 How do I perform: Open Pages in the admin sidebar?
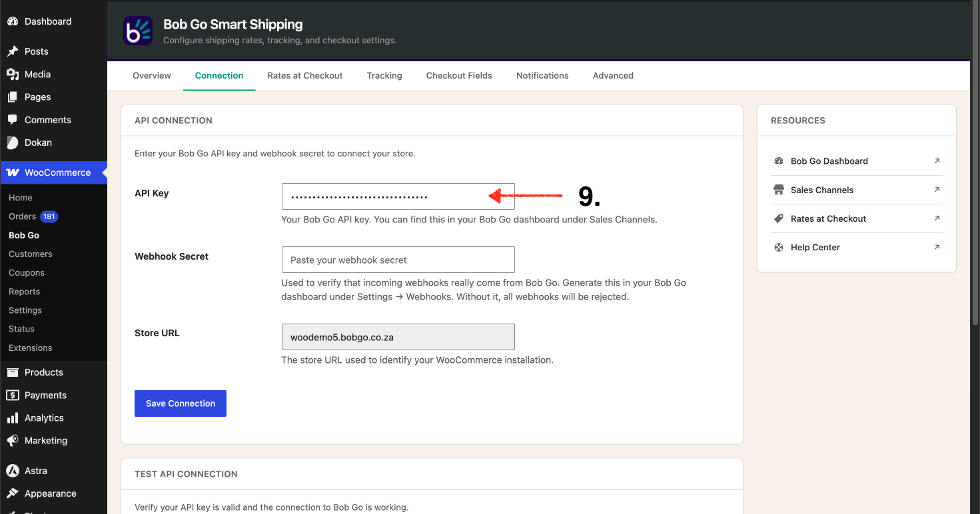point(53,97)
